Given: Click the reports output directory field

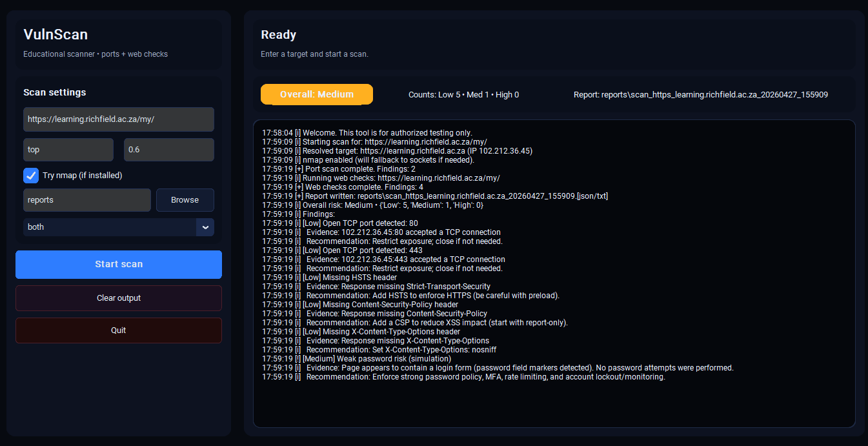Looking at the screenshot, I should (x=87, y=200).
